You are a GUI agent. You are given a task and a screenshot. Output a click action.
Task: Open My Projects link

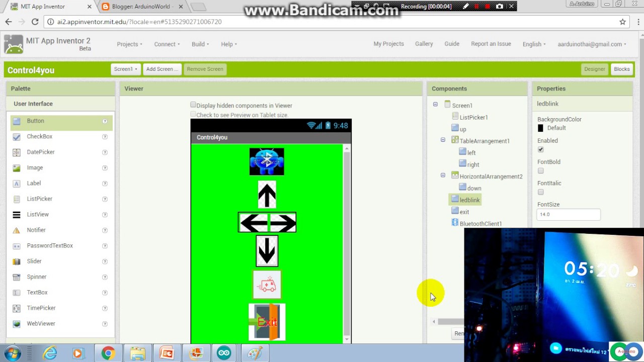tap(388, 44)
